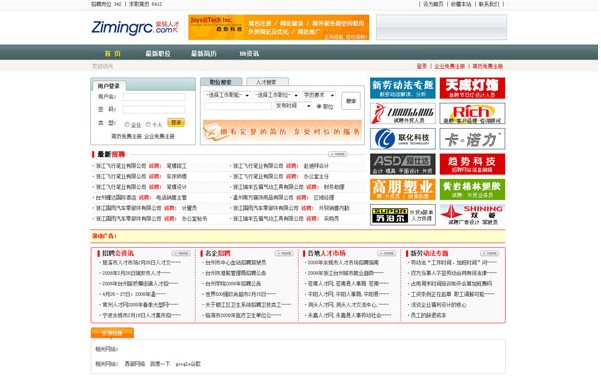601x380 pixels.
Task: Focus the 密码 password field
Action: tap(154, 109)
